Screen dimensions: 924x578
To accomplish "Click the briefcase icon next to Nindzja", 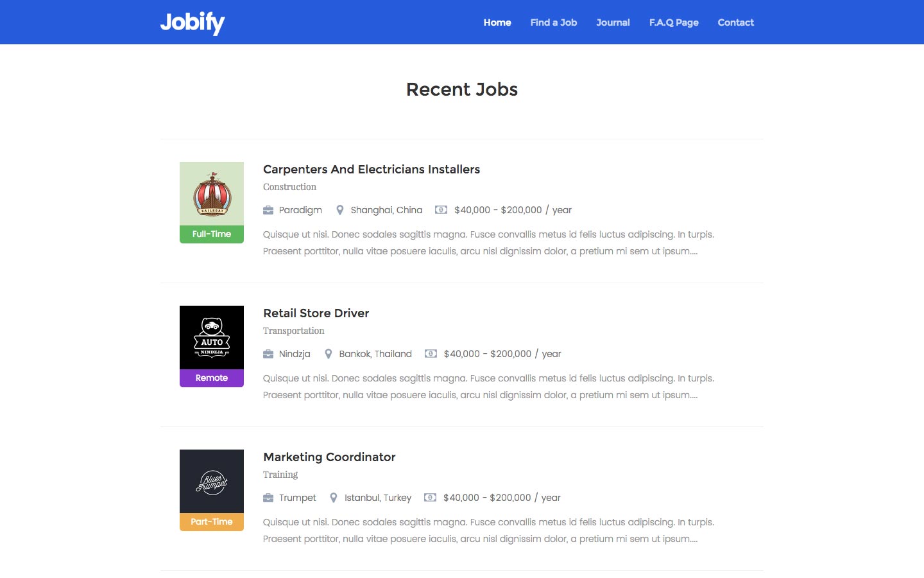I will pyautogui.click(x=268, y=354).
